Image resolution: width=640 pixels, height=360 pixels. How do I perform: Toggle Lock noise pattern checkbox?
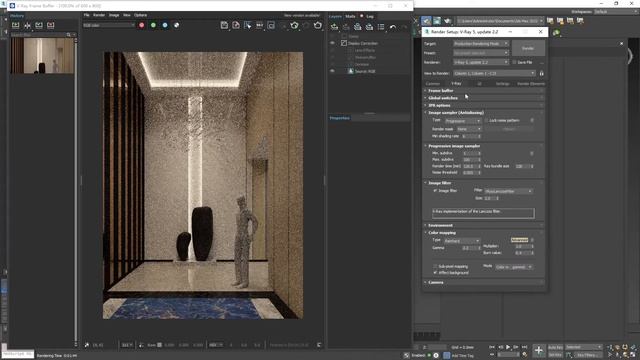pos(487,120)
